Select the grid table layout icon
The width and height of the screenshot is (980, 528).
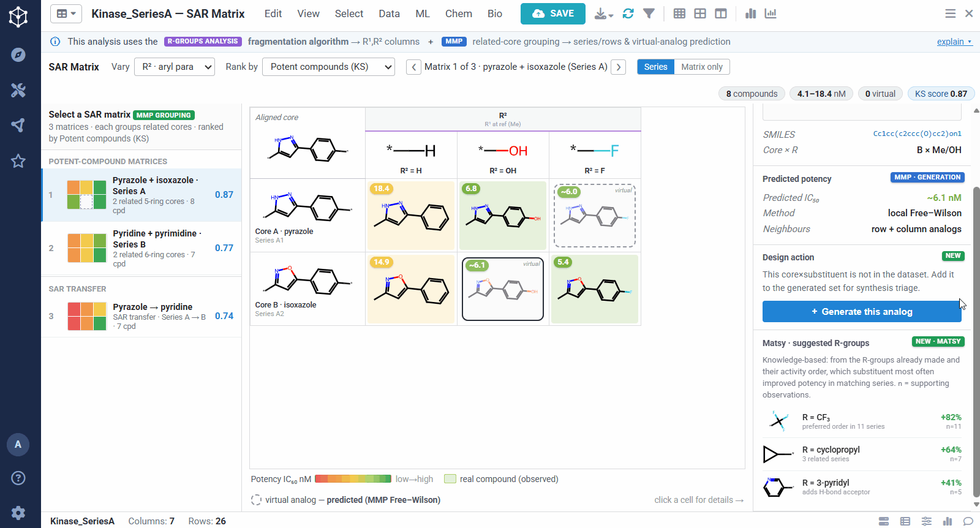coord(679,13)
